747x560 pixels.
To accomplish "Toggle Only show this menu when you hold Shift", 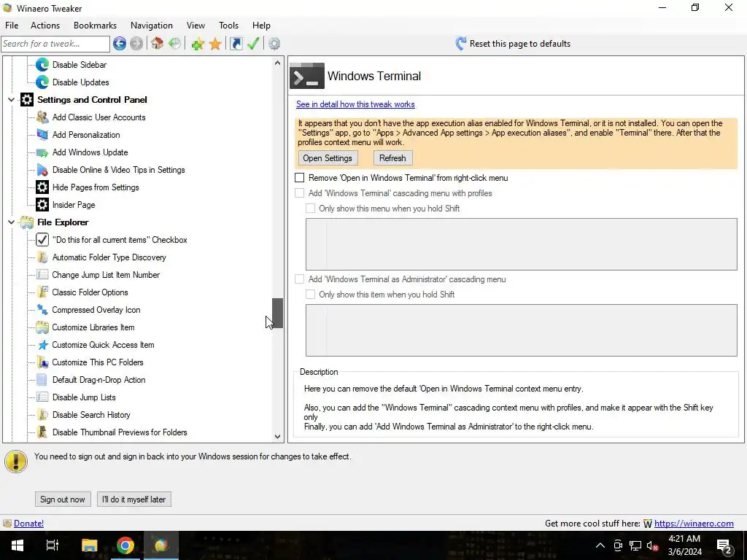I will [x=310, y=209].
